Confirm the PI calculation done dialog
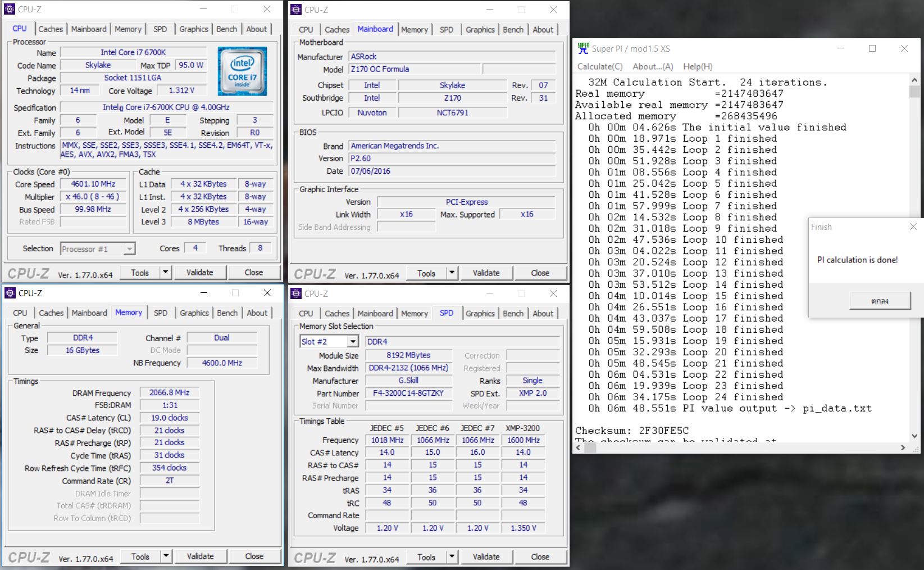 (x=880, y=301)
